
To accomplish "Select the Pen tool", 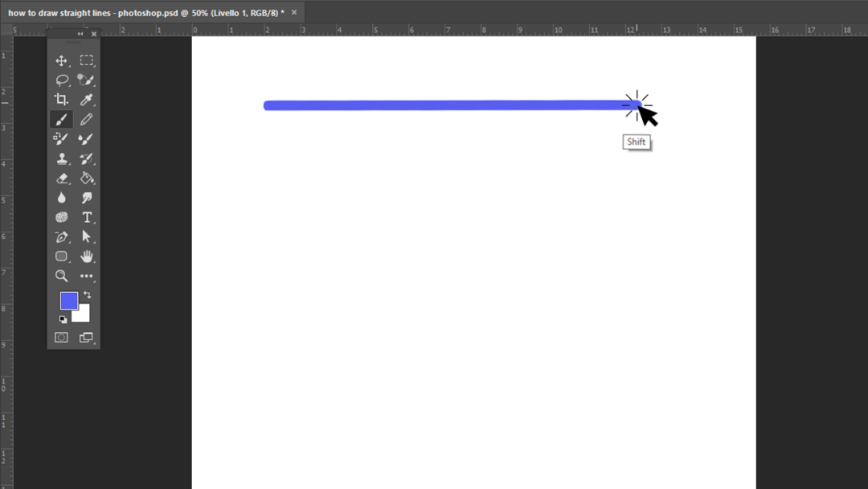I will click(x=62, y=236).
